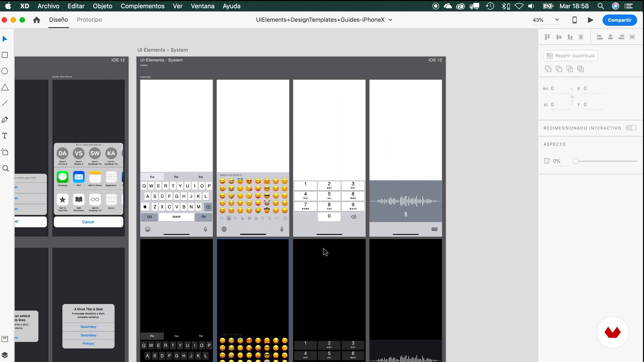Select the Line tool

5,103
